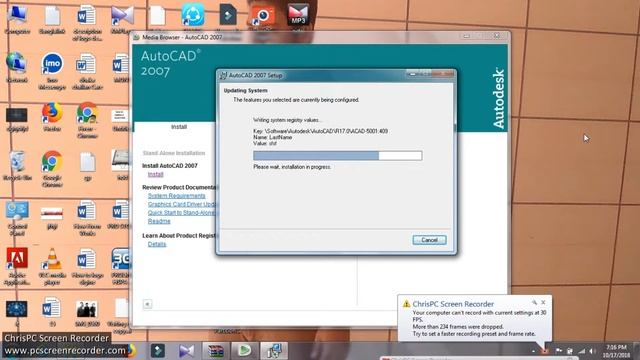Open the Chrome user-profile shortcut beside Firefox
The height and width of the screenshot is (360, 640).
tap(87, 120)
